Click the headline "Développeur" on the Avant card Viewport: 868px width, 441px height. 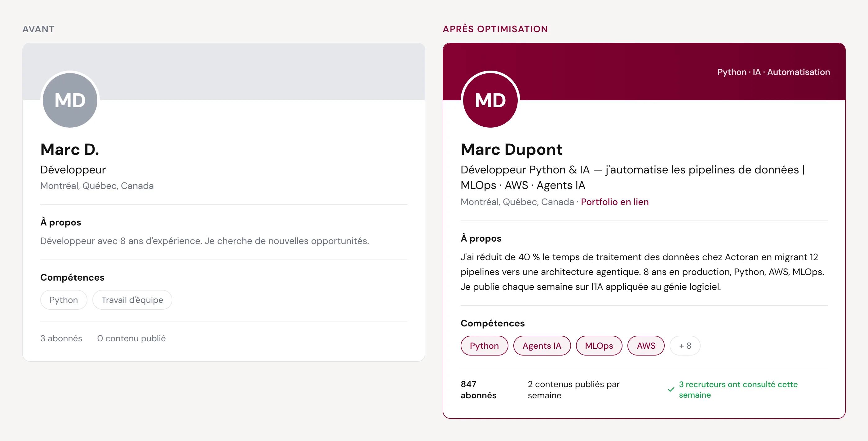click(73, 170)
